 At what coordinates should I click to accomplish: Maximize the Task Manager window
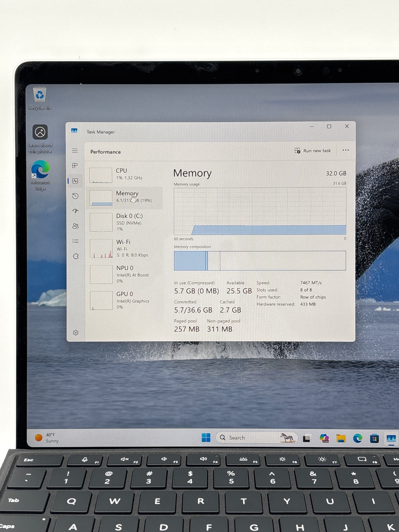[x=329, y=126]
